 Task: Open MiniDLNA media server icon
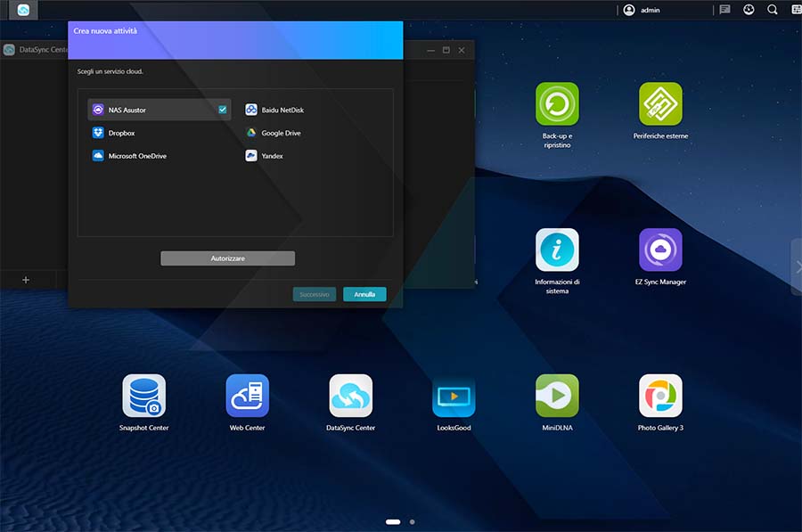tap(557, 397)
